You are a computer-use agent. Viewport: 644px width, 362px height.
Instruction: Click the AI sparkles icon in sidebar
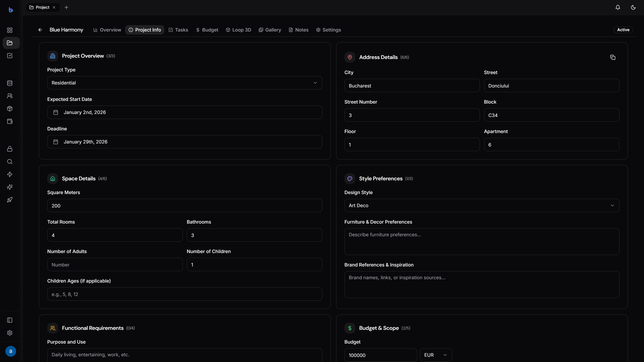(10, 187)
